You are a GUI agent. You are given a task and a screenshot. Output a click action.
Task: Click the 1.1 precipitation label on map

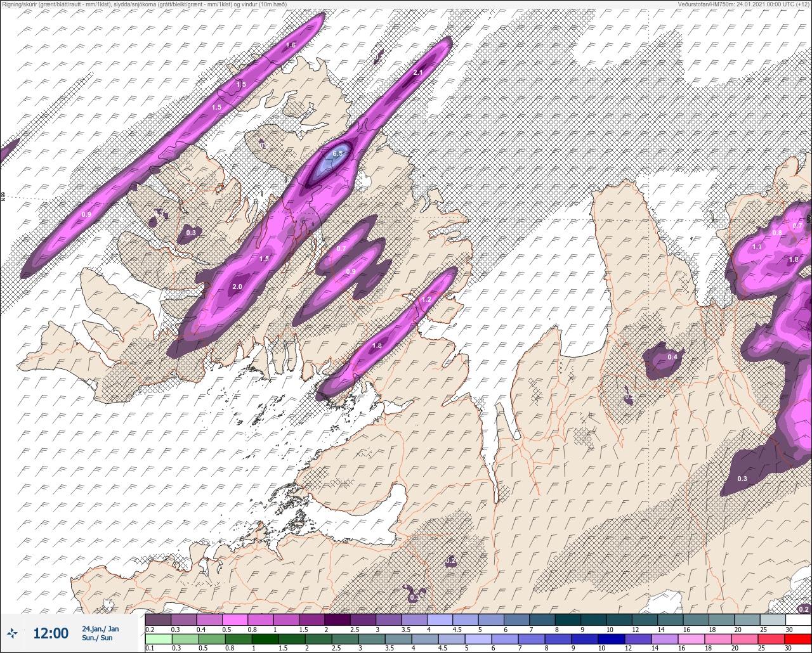pos(757,247)
